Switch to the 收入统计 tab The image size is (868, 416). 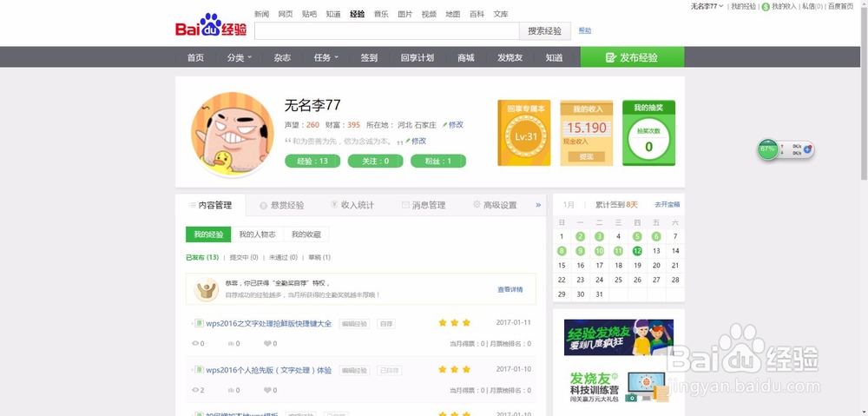click(x=352, y=205)
